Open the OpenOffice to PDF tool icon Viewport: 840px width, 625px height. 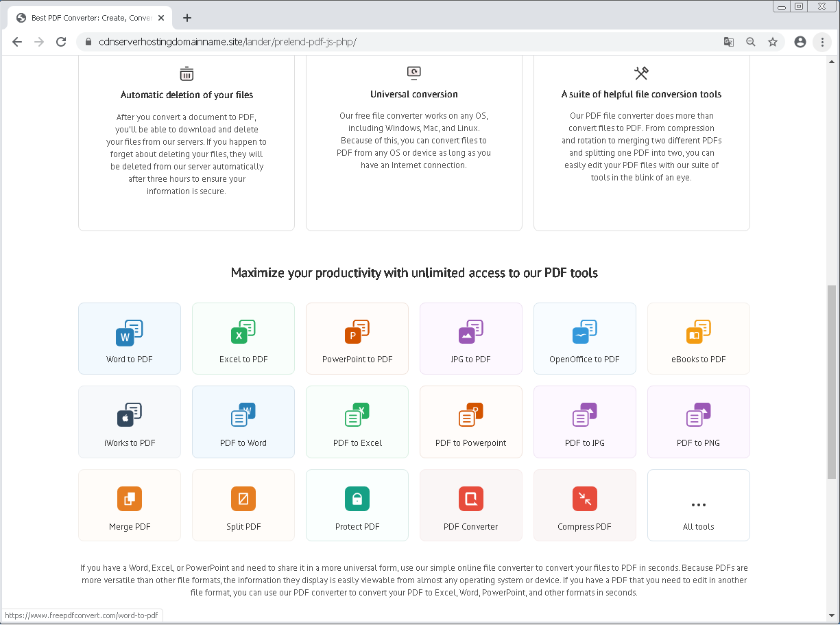pos(585,332)
